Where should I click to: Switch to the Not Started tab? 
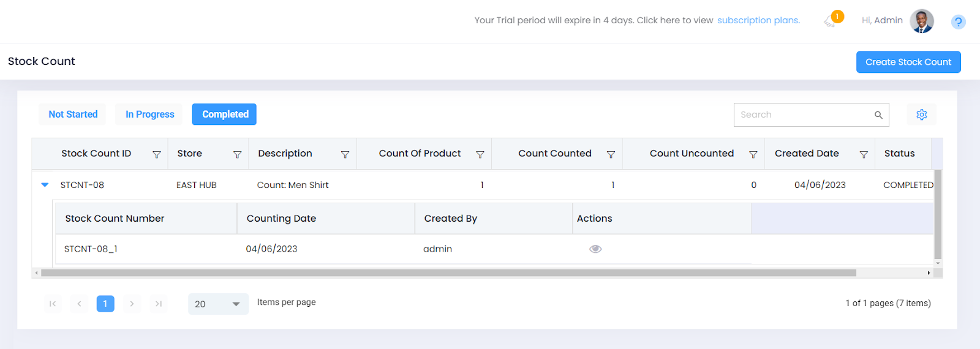(73, 114)
